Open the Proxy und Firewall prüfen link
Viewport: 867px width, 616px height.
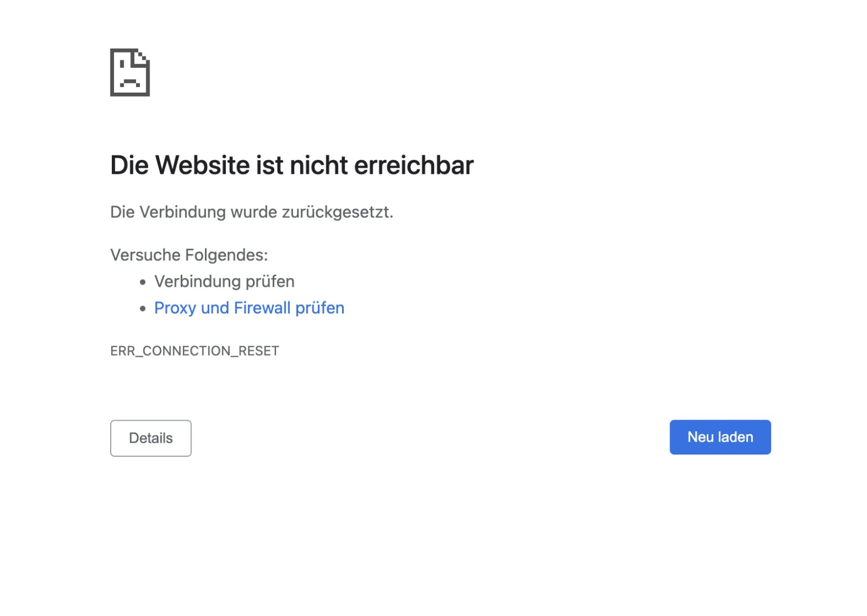[249, 308]
